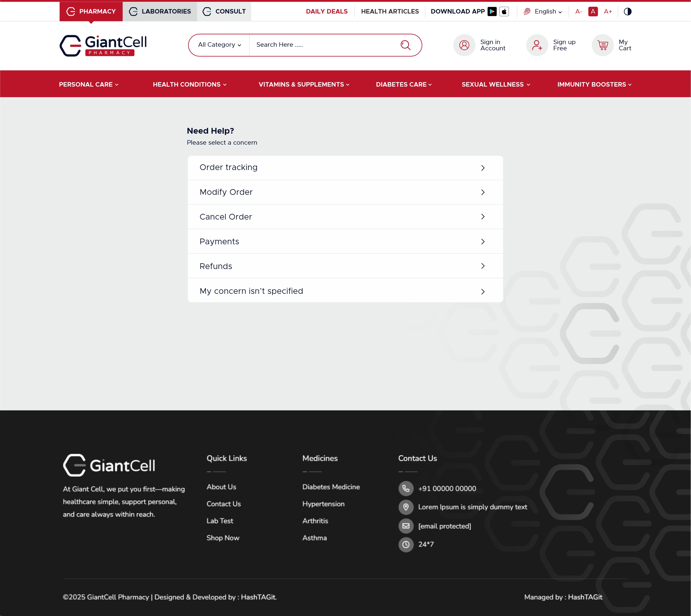Click the Sign up Free icon
The height and width of the screenshot is (616, 691).
pyautogui.click(x=537, y=45)
